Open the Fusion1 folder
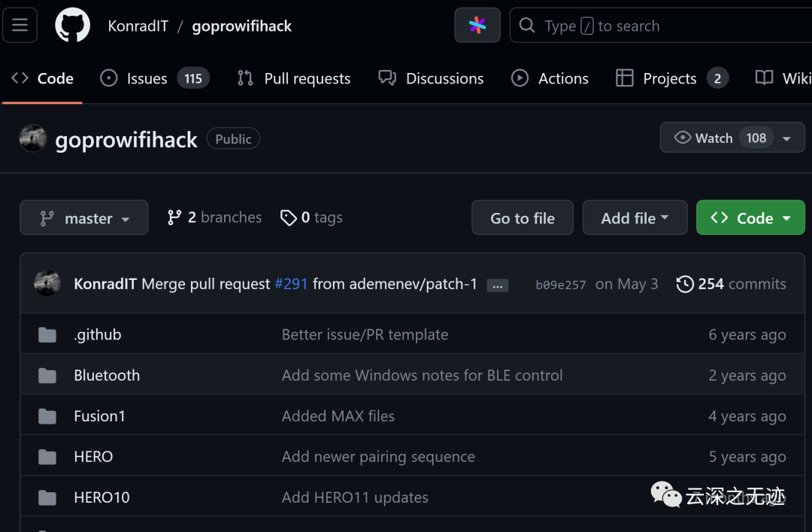This screenshot has width=812, height=532. [x=99, y=416]
